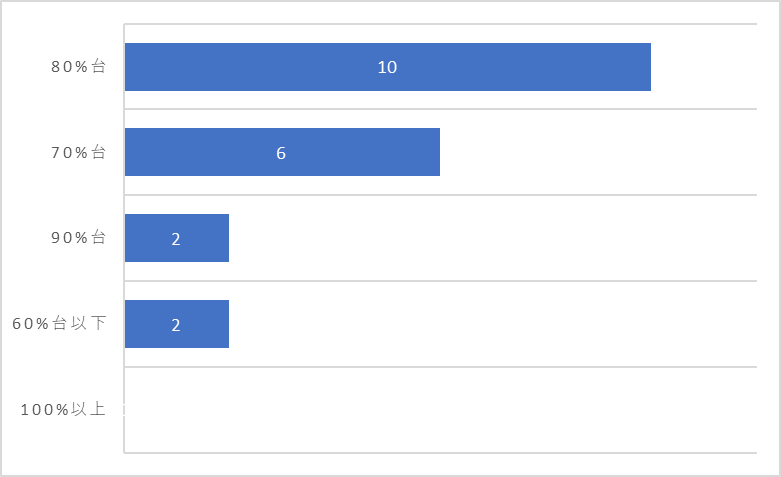The width and height of the screenshot is (781, 477).
Task: Click gridline between 70%台 and 90%台
Action: coord(440,195)
